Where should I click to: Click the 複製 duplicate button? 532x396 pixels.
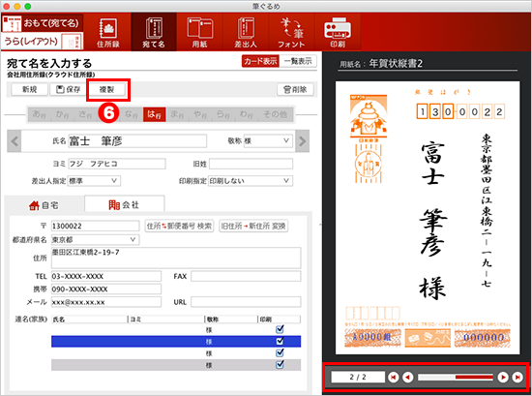point(106,89)
